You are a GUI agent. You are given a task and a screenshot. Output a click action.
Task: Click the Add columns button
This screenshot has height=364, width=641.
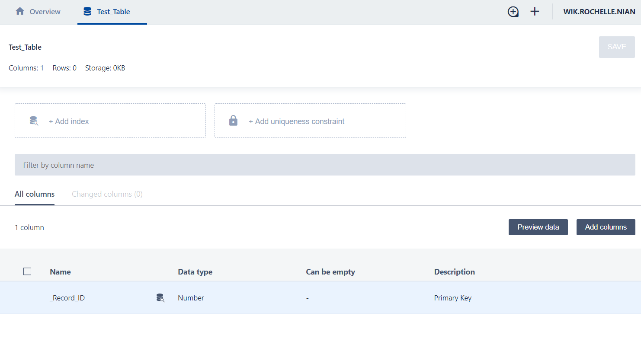tap(606, 227)
